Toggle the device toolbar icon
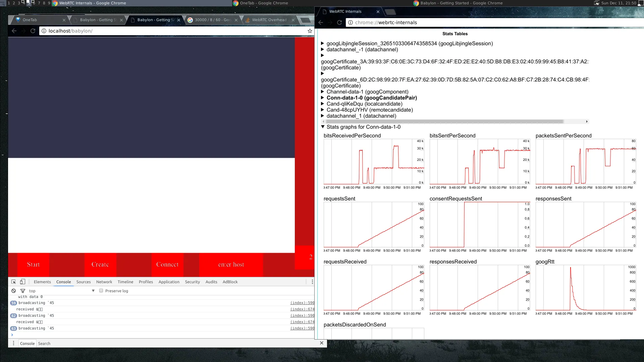Viewport: 644px width, 362px height. tap(22, 282)
